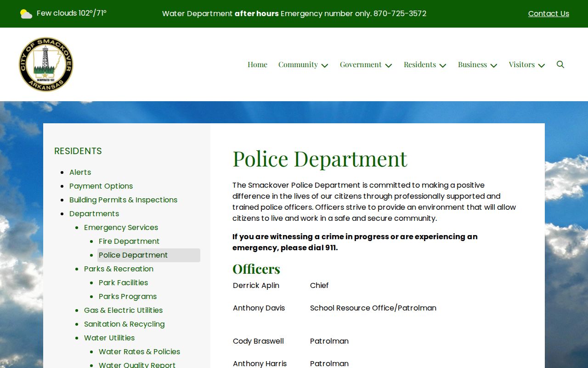The height and width of the screenshot is (368, 588).
Task: Expand the Residents menu chevron
Action: tap(443, 65)
